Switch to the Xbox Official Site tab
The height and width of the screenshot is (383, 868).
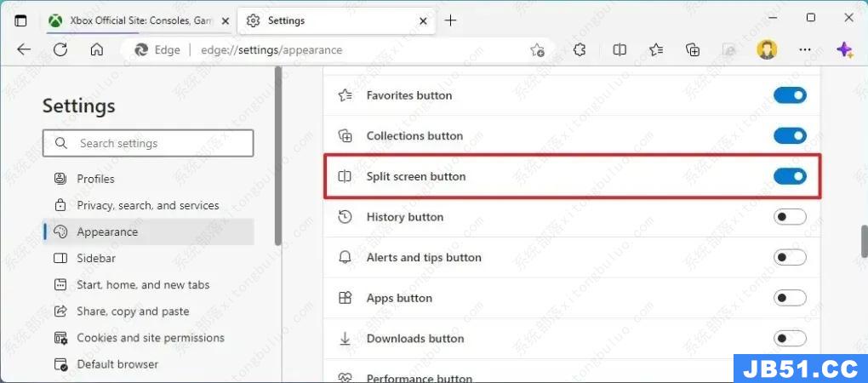coord(136,20)
